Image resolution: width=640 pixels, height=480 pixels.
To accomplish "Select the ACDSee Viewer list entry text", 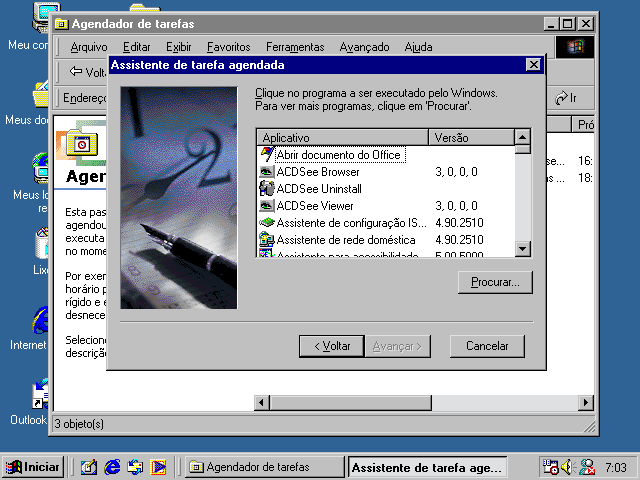I will [x=315, y=206].
